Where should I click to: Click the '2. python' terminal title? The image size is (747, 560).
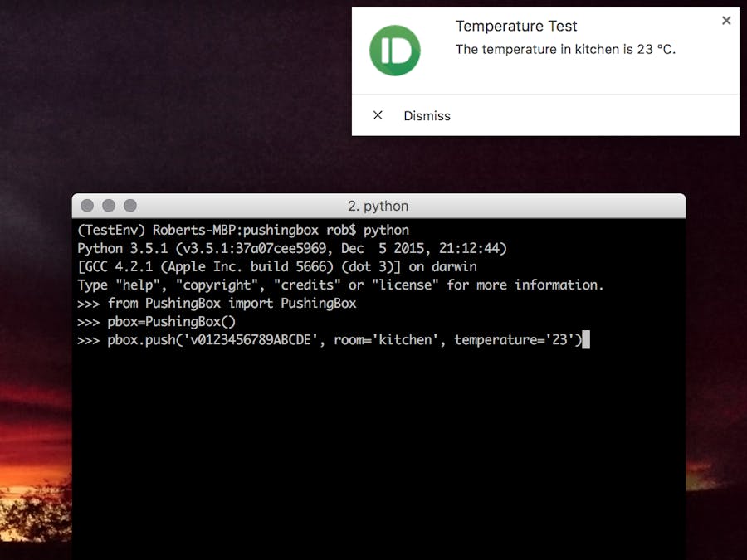(x=378, y=206)
